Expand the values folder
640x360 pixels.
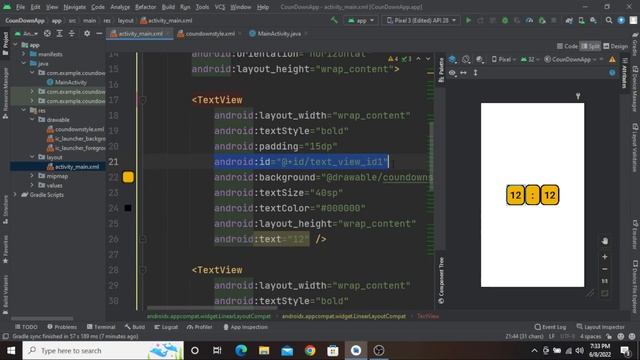point(32,185)
